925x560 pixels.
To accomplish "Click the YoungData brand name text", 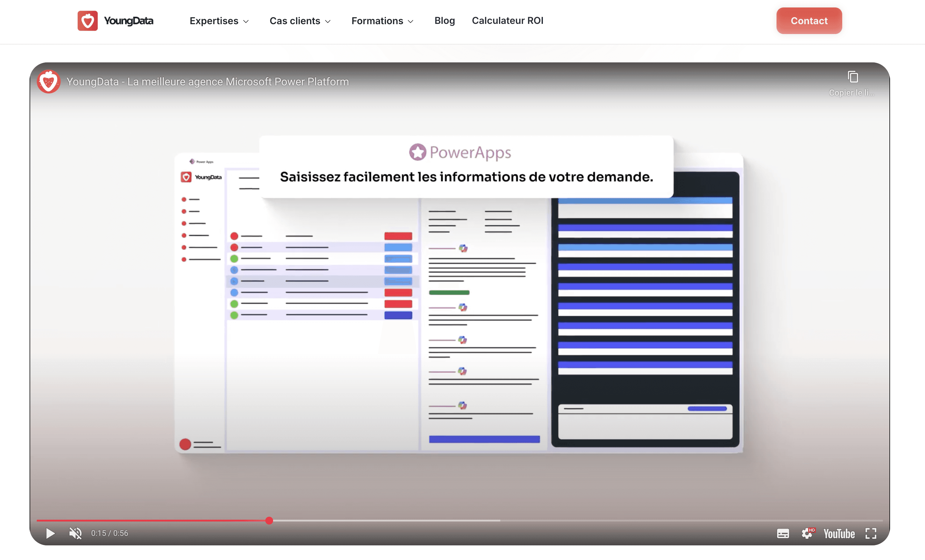I will 128,21.
